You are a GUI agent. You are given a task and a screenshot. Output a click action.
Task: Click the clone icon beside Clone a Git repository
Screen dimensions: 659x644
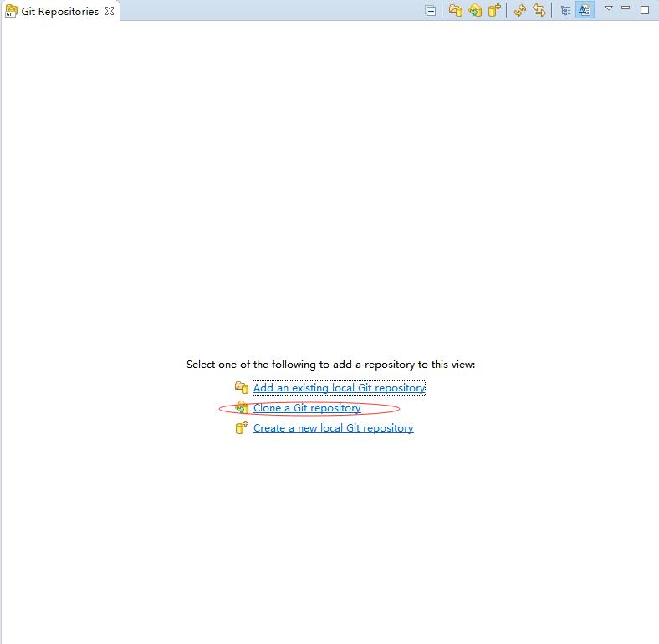(242, 407)
